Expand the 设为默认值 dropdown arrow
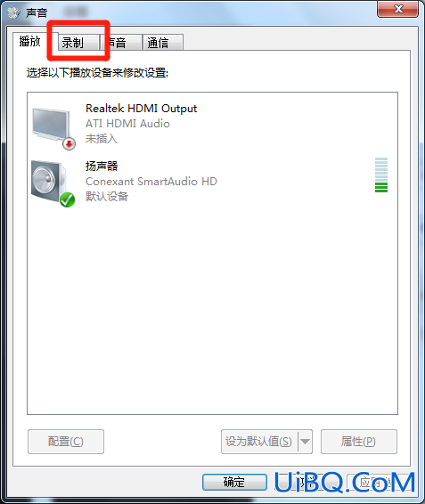 pos(305,442)
